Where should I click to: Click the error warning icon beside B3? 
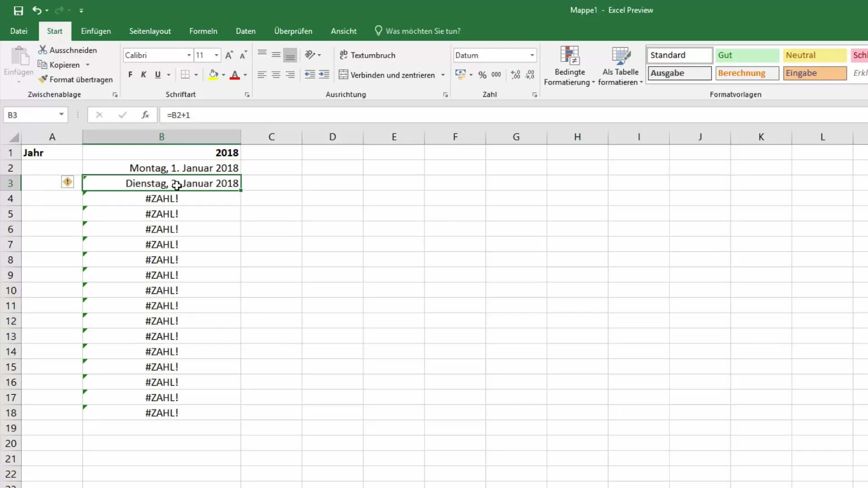click(x=67, y=182)
